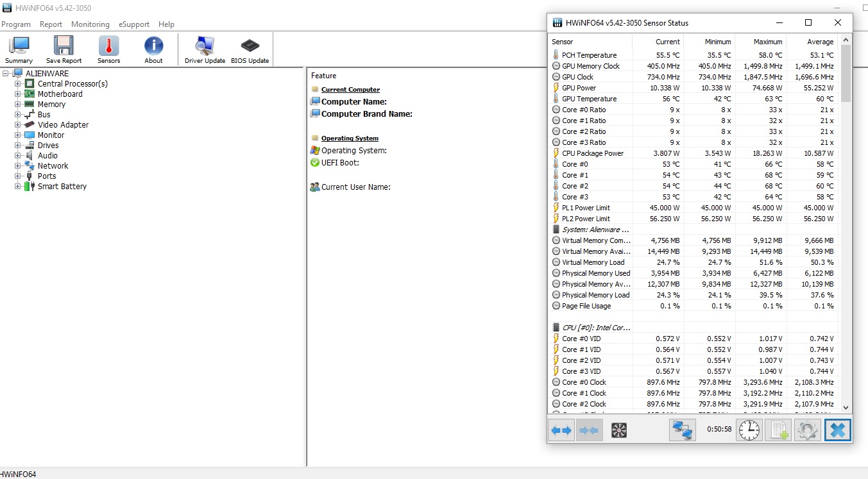Open the Monitoring menu
The height and width of the screenshot is (479, 868).
90,24
